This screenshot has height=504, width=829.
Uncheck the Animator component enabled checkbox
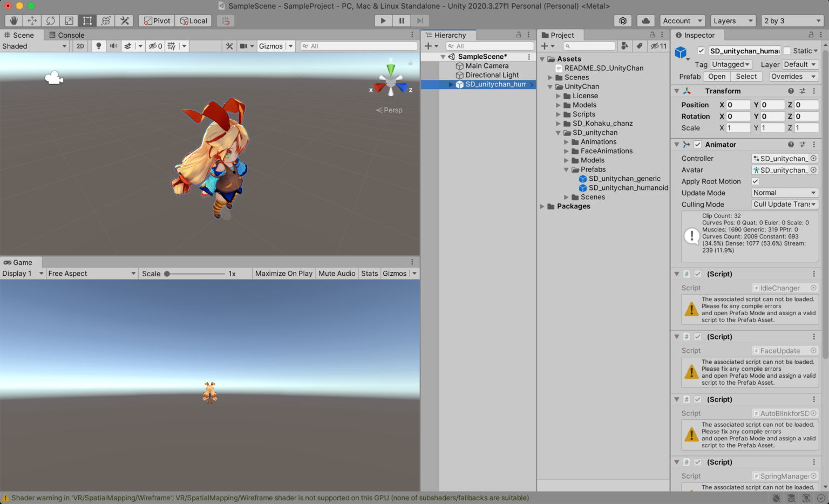tap(698, 144)
